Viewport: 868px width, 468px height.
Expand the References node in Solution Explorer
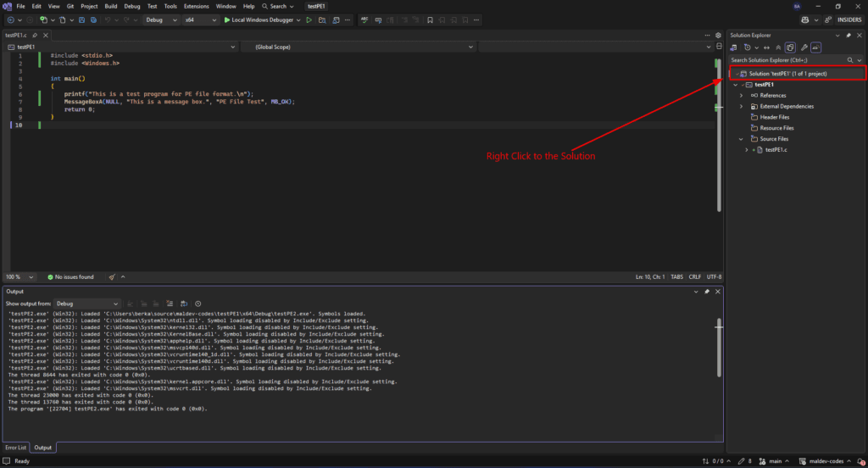point(742,96)
